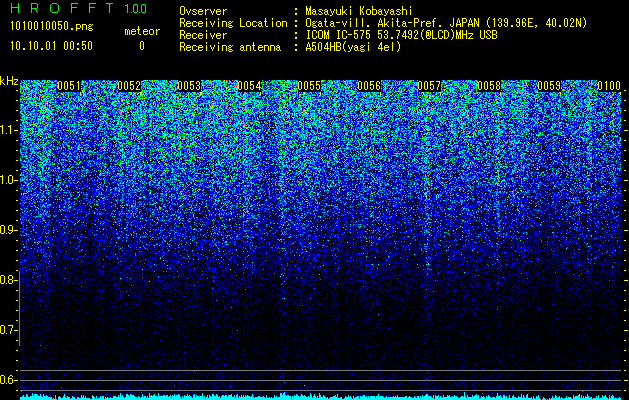Click the timestamp 10.10.01 00:50
The image size is (629, 400).
coord(51,46)
